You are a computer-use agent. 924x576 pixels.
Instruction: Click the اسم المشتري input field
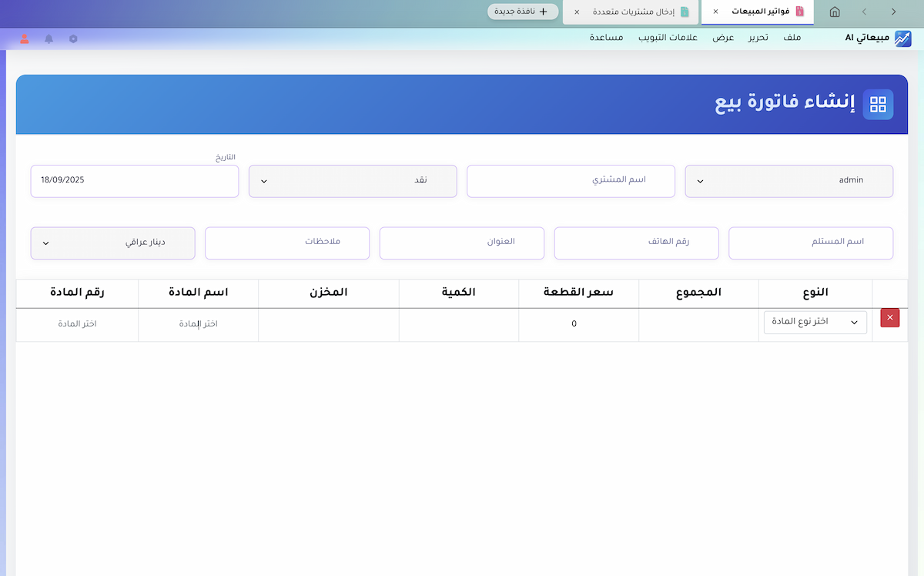[x=571, y=181]
